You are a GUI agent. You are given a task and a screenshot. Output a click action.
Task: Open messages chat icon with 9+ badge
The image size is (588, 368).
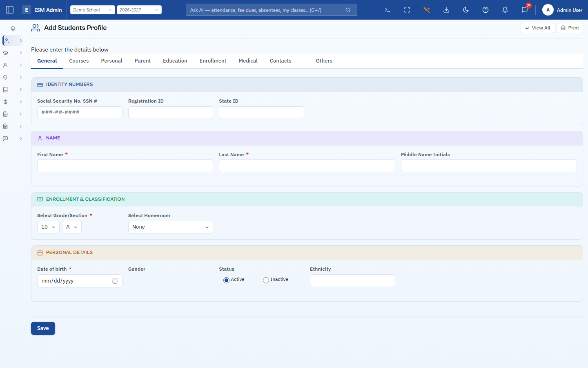tap(525, 10)
